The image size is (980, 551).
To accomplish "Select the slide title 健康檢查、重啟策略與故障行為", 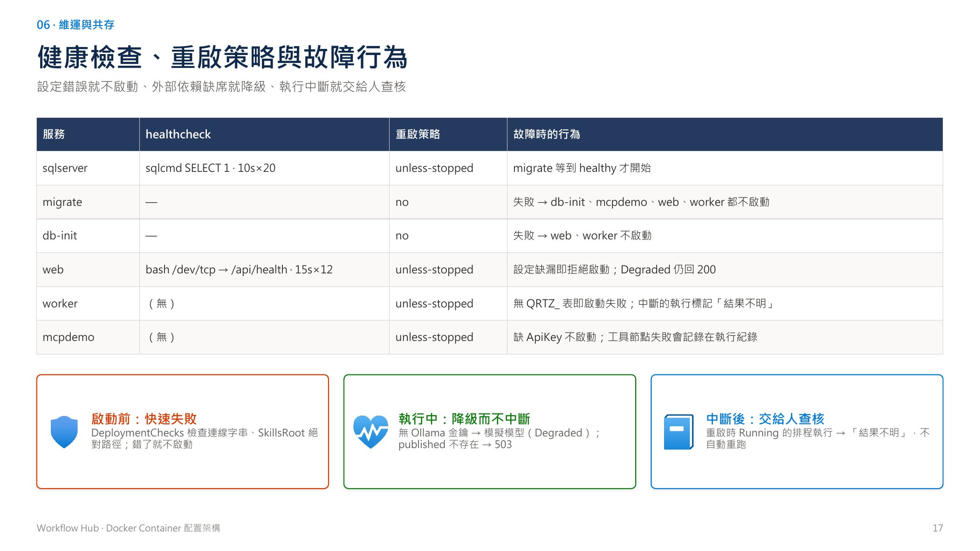I will click(222, 58).
